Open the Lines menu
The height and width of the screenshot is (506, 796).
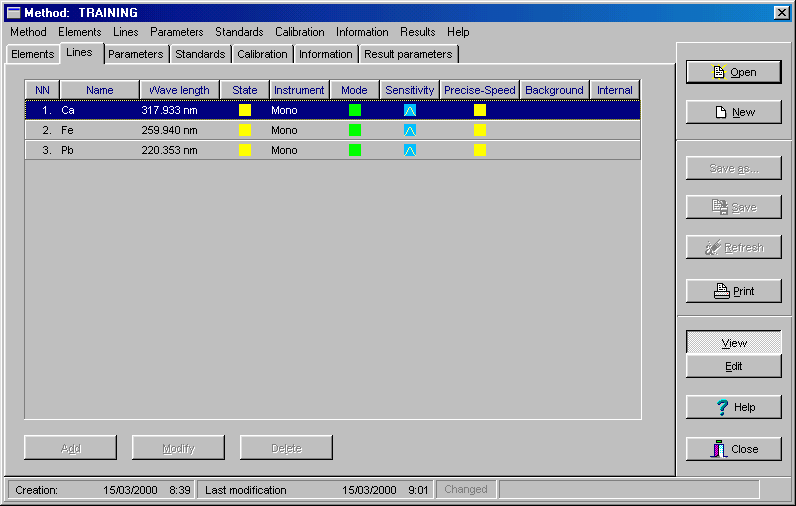(x=125, y=32)
